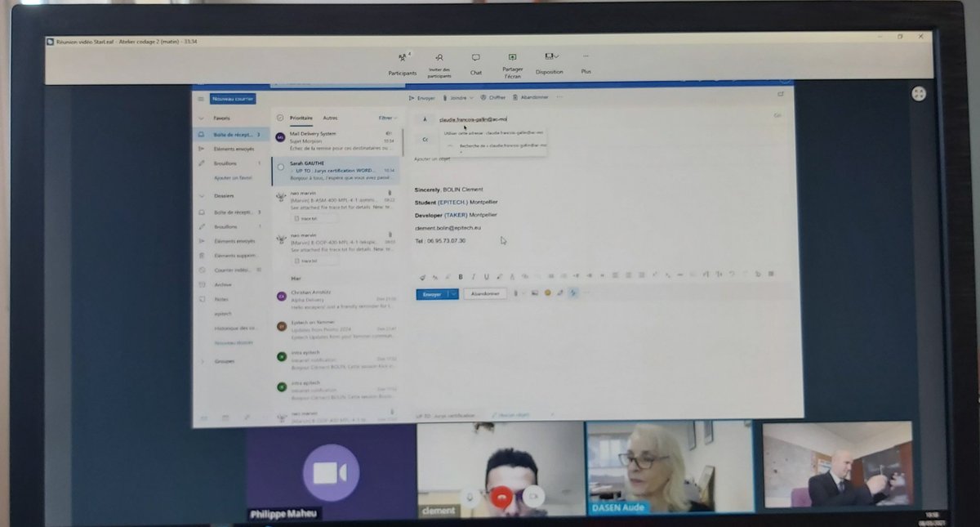The image size is (980, 527).
Task: Open the calendar icon in Outlook sidebar bottom
Action: [225, 418]
